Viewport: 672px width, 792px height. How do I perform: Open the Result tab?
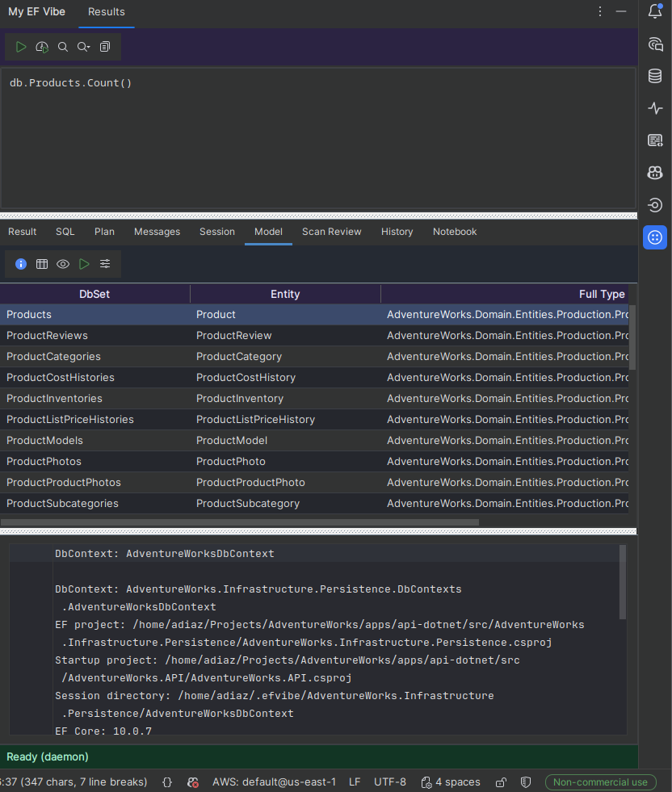23,232
